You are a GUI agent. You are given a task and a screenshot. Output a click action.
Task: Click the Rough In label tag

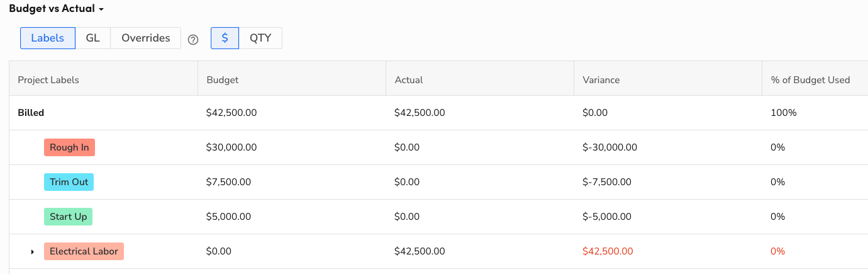[x=69, y=147]
